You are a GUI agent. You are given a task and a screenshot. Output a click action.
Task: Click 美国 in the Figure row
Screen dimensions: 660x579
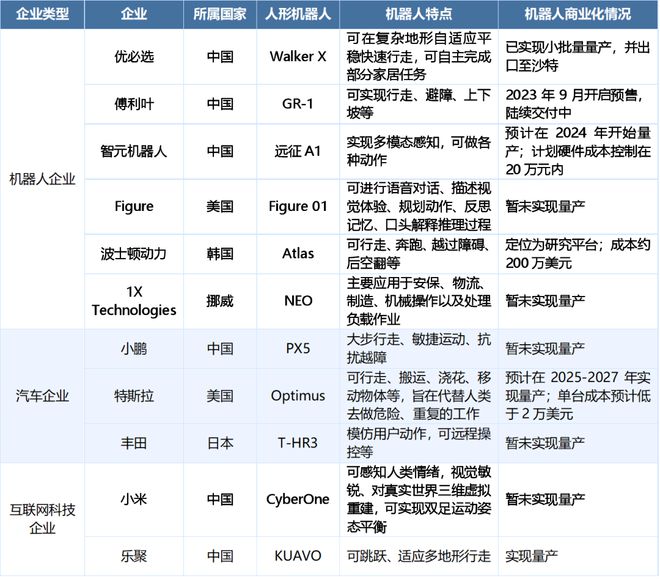(x=220, y=206)
